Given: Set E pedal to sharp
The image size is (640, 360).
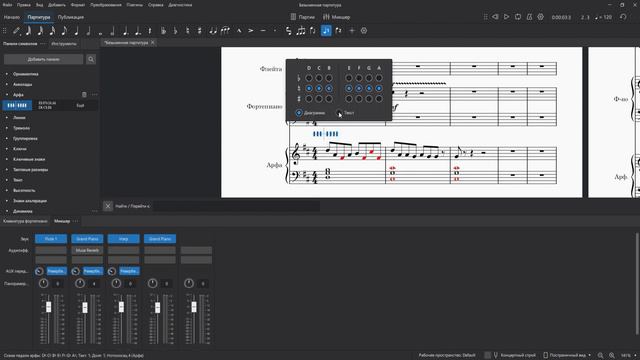Looking at the screenshot, I should [x=349, y=99].
